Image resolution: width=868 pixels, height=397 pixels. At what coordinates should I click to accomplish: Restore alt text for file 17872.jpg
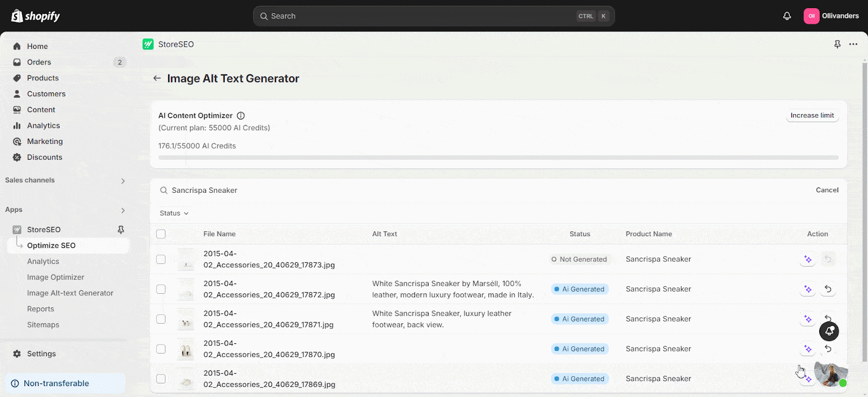click(x=828, y=289)
